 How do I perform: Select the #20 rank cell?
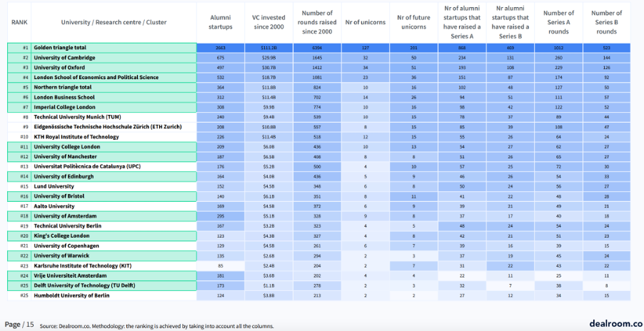pos(19,236)
